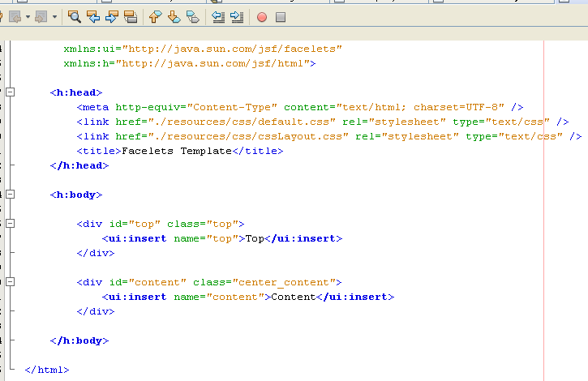This screenshot has width=588, height=381.
Task: Click the Shift Line Left icon
Action: [x=218, y=17]
